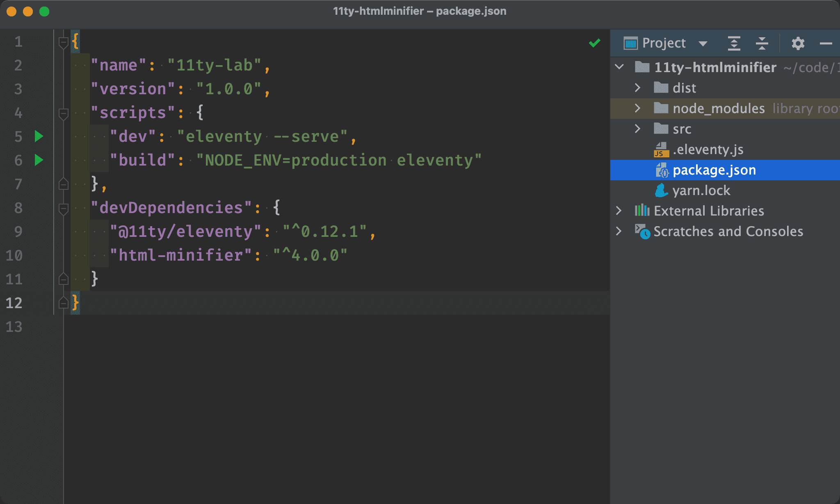Click line number 1 in gutter
The image size is (840, 504).
(x=18, y=41)
